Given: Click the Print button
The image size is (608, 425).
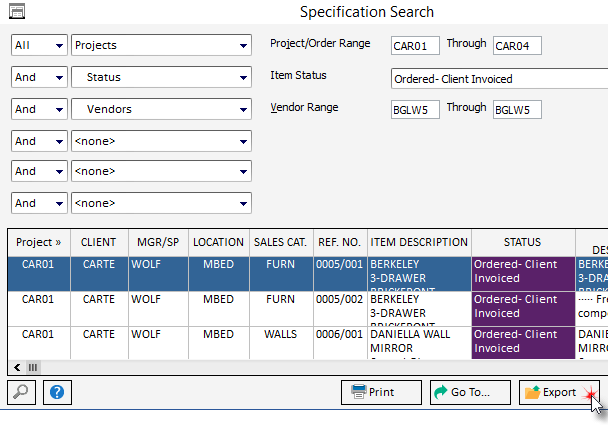Looking at the screenshot, I should [x=381, y=392].
